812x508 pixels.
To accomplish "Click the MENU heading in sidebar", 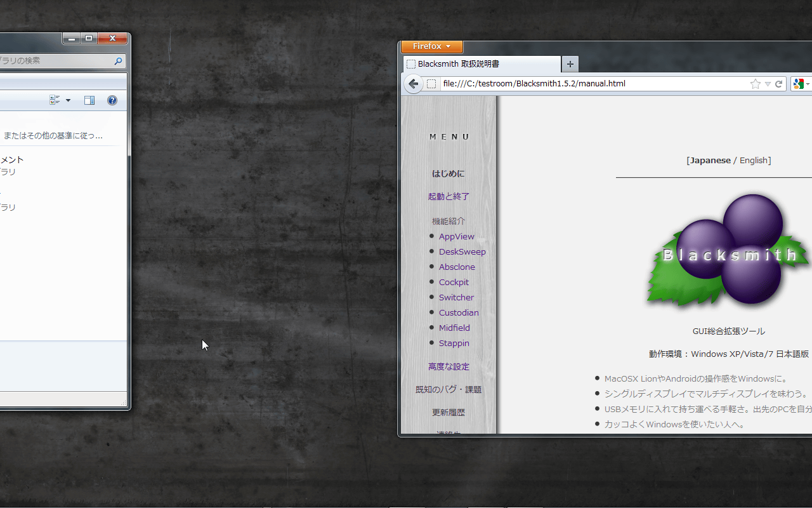I will point(449,137).
